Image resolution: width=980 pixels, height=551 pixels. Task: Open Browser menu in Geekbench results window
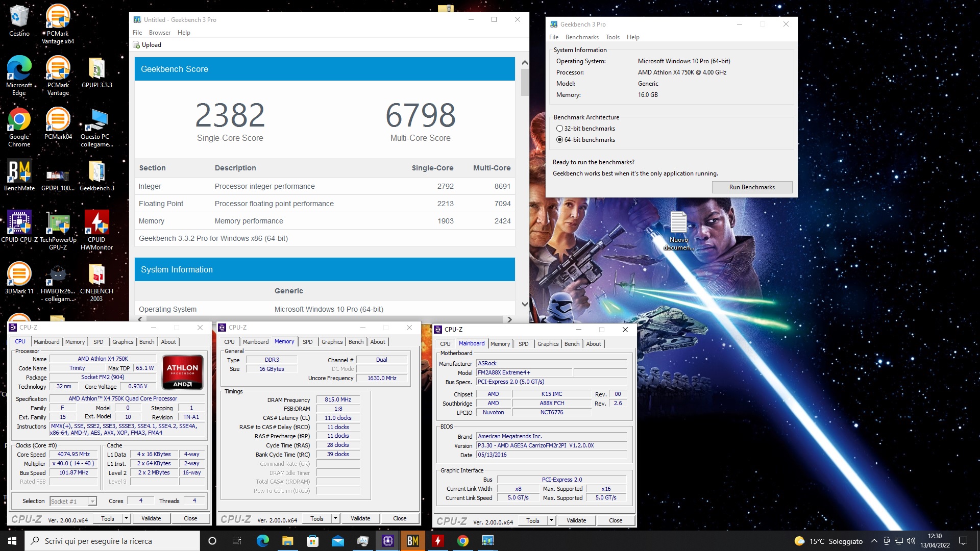[x=160, y=33]
